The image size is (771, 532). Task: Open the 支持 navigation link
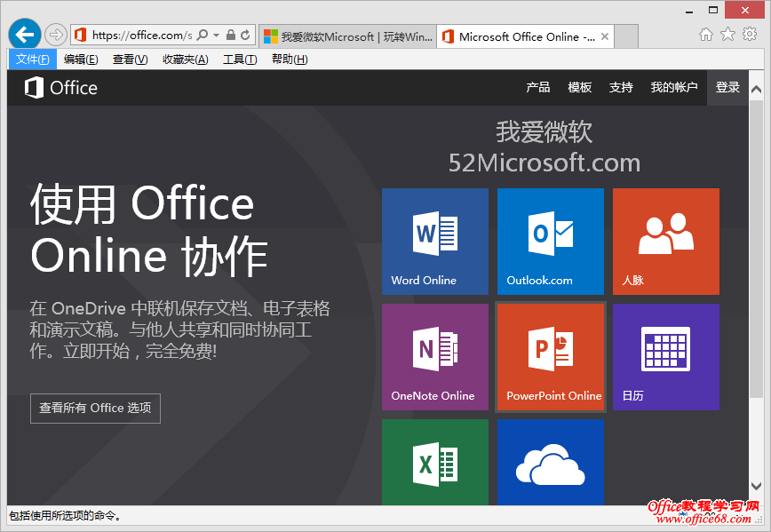tap(621, 87)
